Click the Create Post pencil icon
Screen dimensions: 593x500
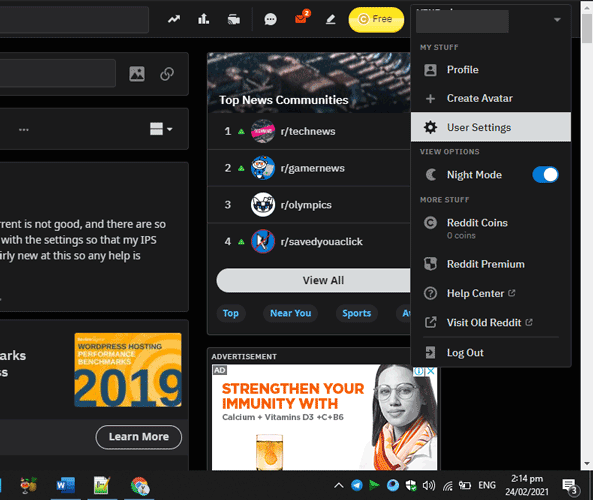[x=331, y=19]
